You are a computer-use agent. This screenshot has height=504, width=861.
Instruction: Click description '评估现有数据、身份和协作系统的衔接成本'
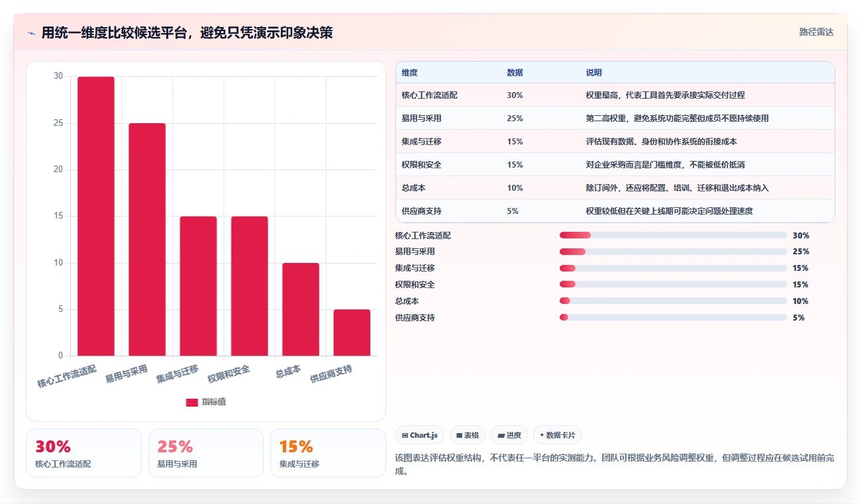coord(661,142)
